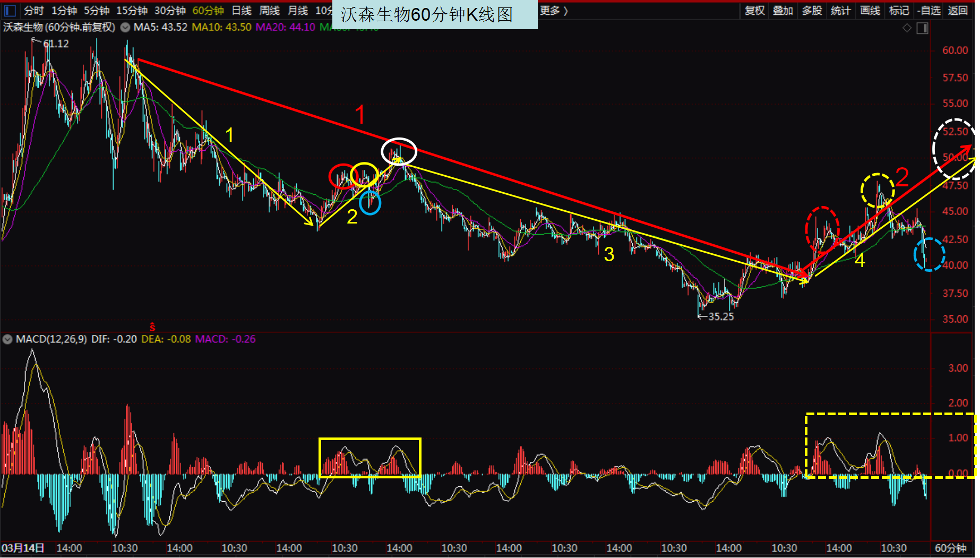Click the 返回 back button

click(958, 11)
